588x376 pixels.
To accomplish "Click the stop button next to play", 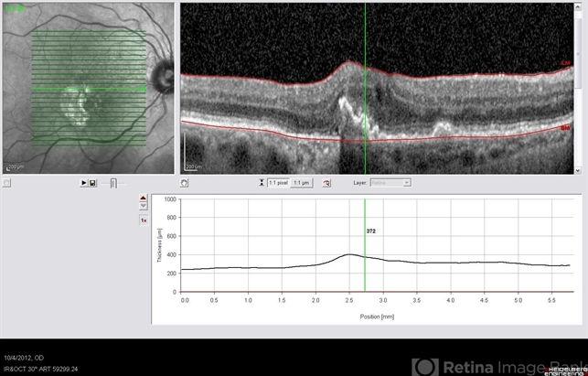I will tap(92, 183).
